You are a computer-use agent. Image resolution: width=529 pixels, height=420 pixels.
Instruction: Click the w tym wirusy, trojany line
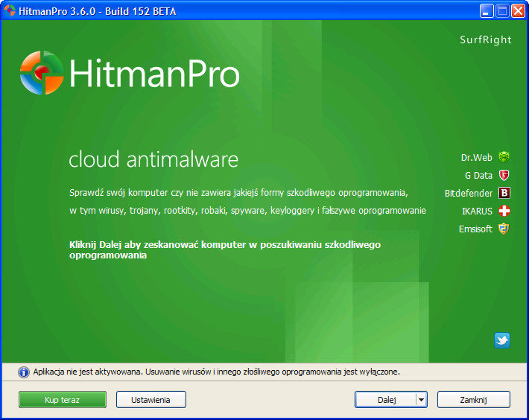pyautogui.click(x=247, y=211)
